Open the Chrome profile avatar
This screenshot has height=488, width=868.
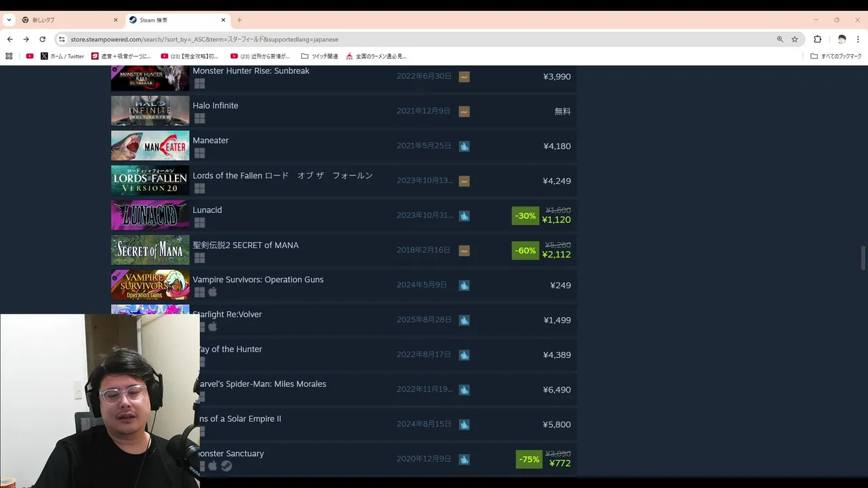[842, 39]
